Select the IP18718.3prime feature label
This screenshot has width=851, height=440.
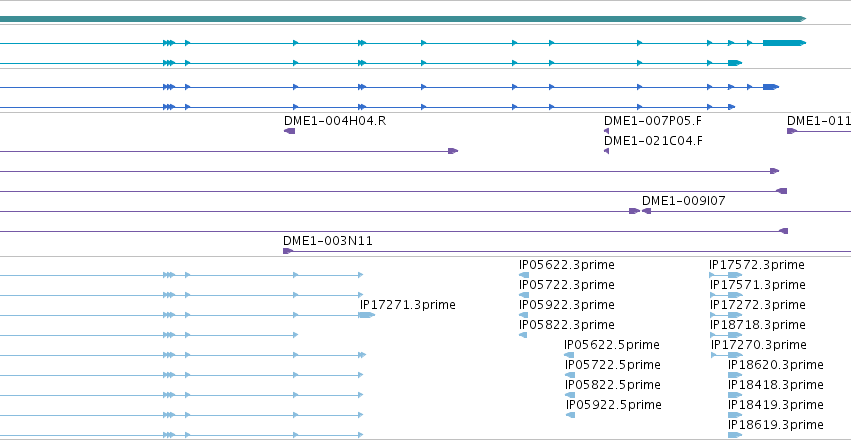758,325
